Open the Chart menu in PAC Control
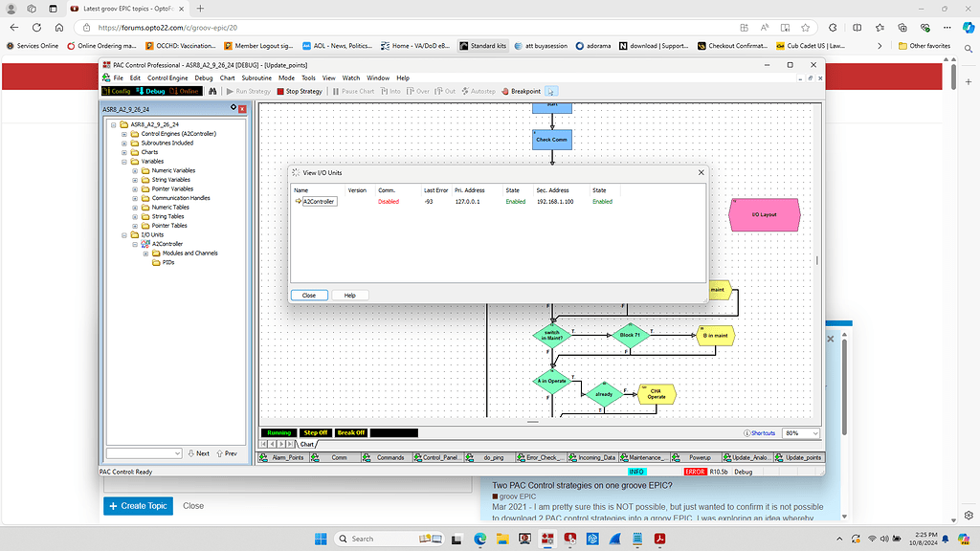This screenshot has height=551, width=980. point(227,78)
